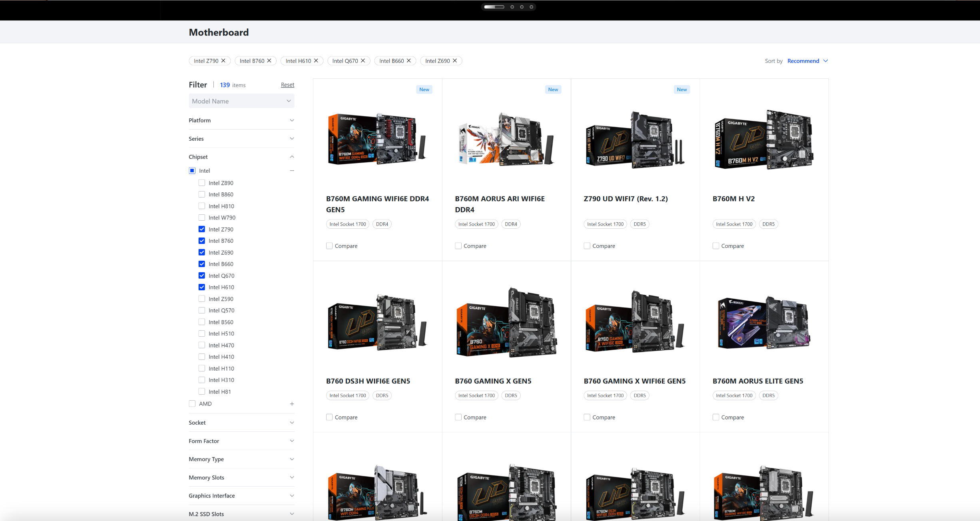Expand the Socket filter section
Image resolution: width=980 pixels, height=521 pixels.
(241, 423)
